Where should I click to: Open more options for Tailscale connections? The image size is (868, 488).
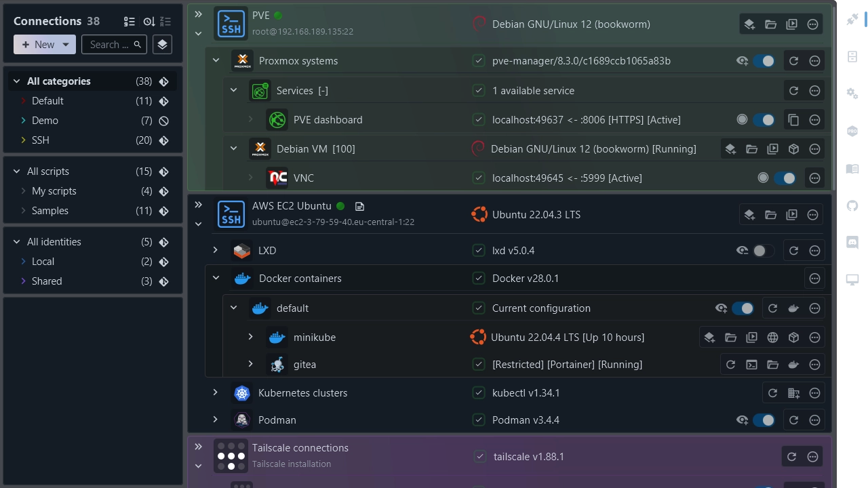tap(812, 457)
